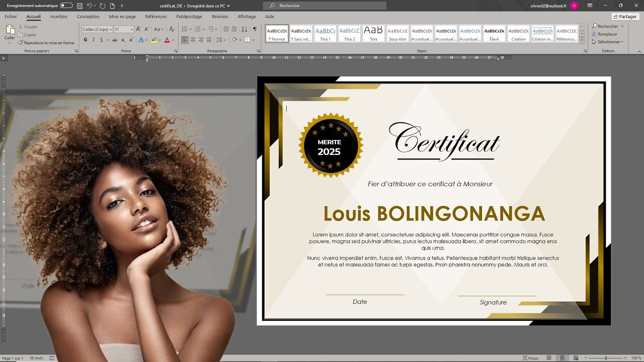Screen dimensions: 644x362
Task: Increase font size with the grow font icon
Action: click(139, 29)
